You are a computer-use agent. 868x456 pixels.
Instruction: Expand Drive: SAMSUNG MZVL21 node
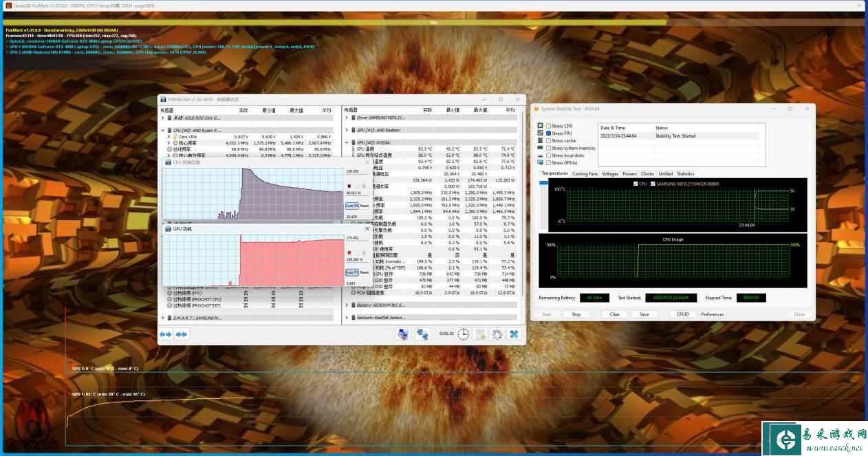pos(346,118)
